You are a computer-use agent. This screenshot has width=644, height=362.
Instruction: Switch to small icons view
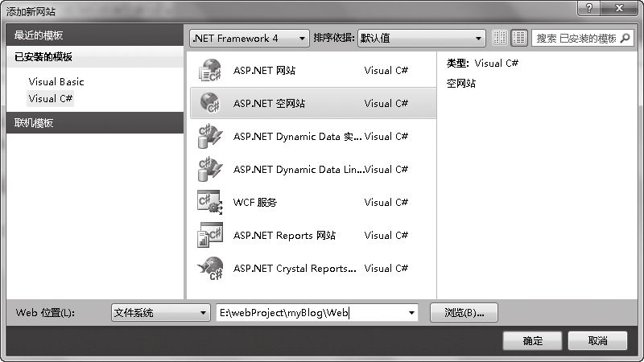tap(499, 38)
